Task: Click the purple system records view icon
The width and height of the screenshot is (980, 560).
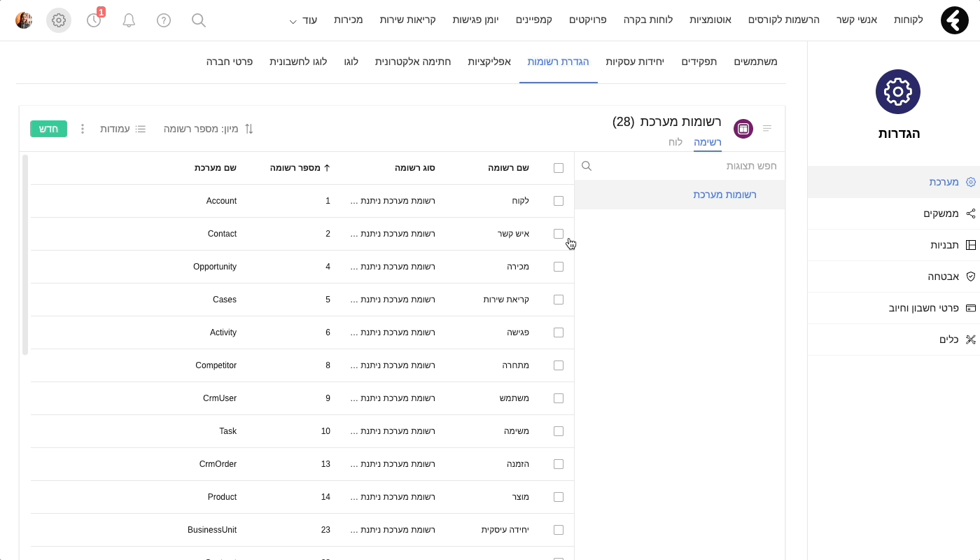Action: (x=743, y=129)
